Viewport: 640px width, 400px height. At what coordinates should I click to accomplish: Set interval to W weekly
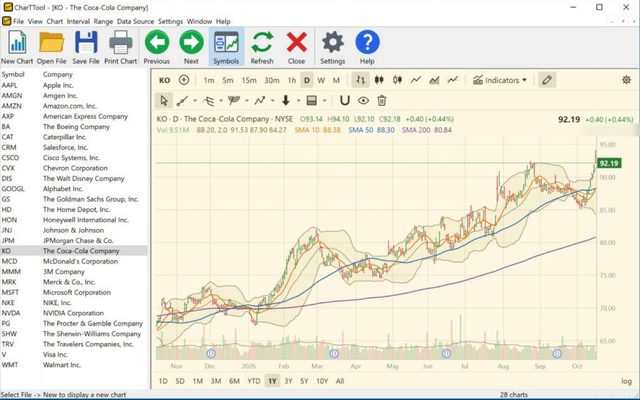[x=321, y=80]
